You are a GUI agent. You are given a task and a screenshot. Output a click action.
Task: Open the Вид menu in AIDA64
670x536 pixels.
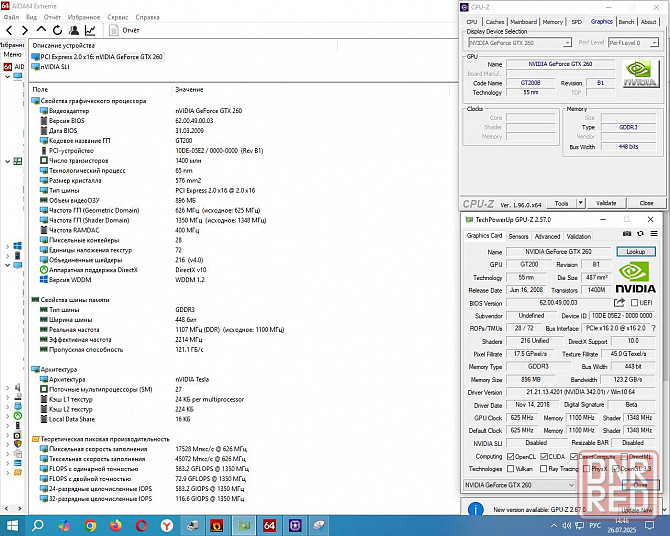click(x=31, y=17)
